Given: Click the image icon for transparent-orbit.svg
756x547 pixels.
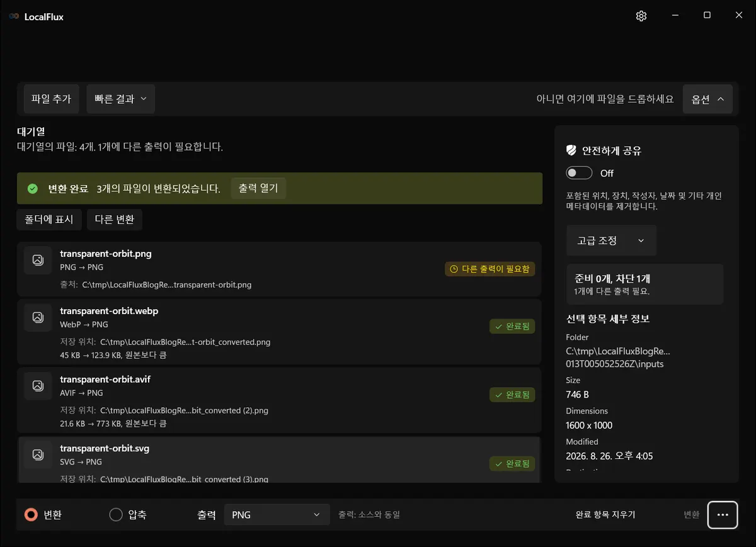Looking at the screenshot, I should pos(38,454).
